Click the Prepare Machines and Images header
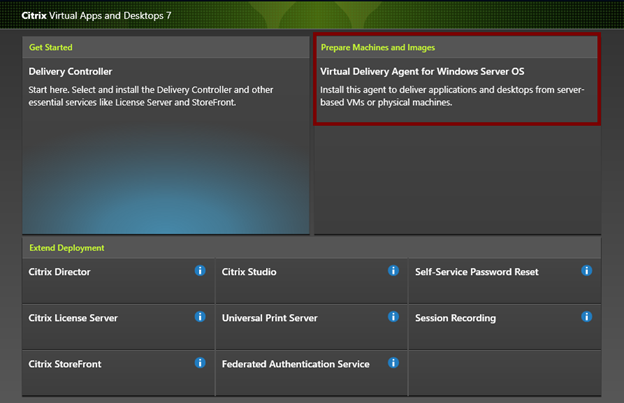 tap(378, 47)
